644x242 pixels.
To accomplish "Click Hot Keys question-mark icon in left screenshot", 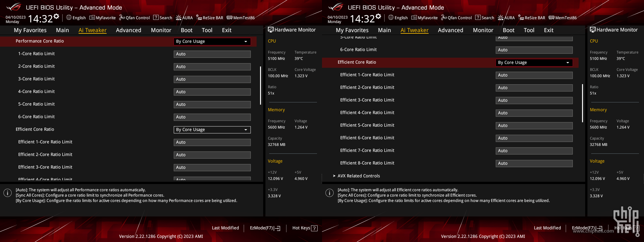I will click(x=314, y=228).
